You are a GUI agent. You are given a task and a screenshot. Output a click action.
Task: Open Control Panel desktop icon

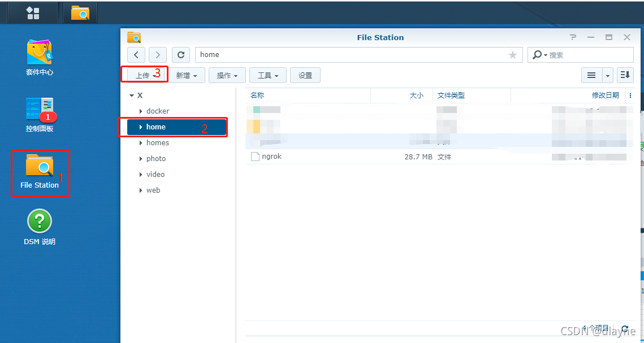(40, 115)
